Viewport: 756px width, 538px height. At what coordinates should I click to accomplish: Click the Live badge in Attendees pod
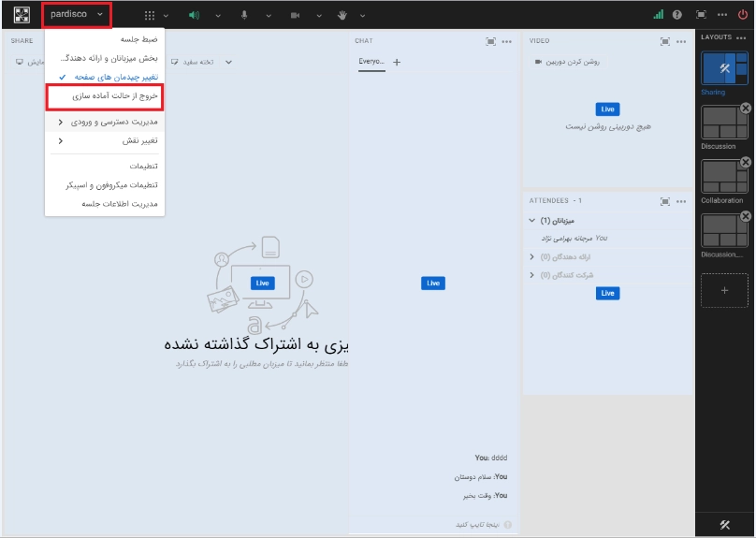click(607, 293)
